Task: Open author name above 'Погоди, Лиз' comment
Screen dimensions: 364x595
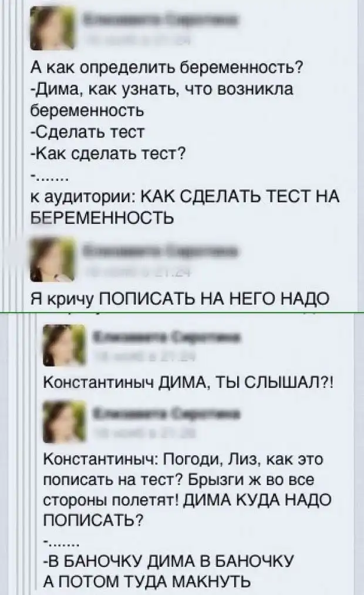Action: (x=167, y=414)
